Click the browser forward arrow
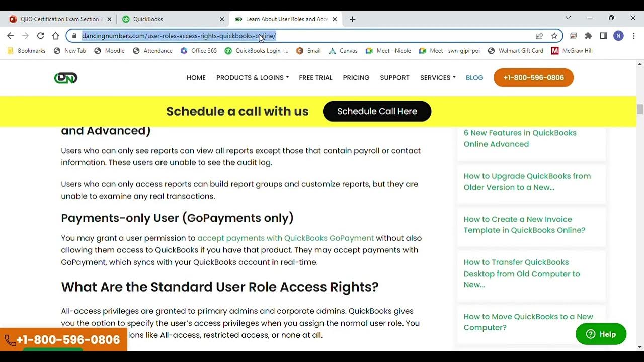This screenshot has width=644, height=362. 25,36
